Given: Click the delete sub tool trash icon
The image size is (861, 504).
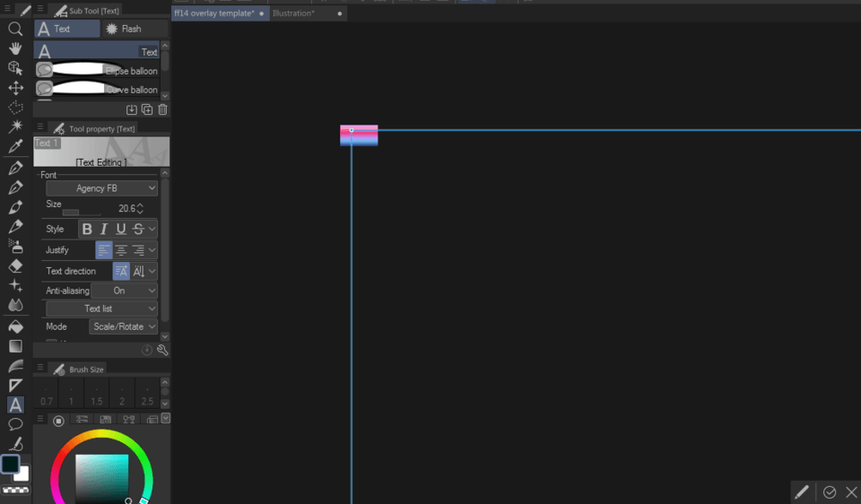Looking at the screenshot, I should point(162,109).
